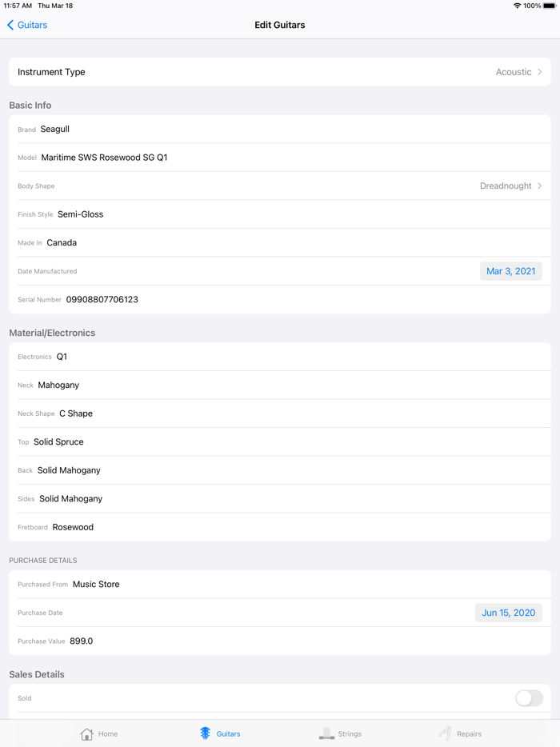This screenshot has width=560, height=747.
Task: Tap the Guitars headstock icon
Action: point(205,733)
